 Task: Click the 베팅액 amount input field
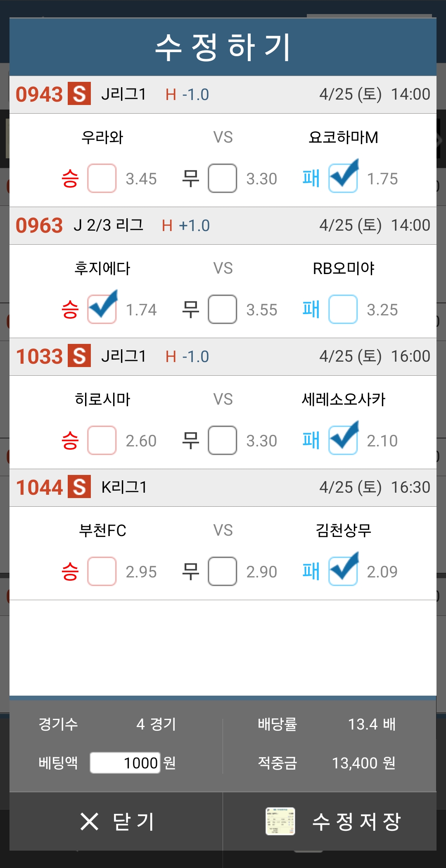click(x=125, y=763)
